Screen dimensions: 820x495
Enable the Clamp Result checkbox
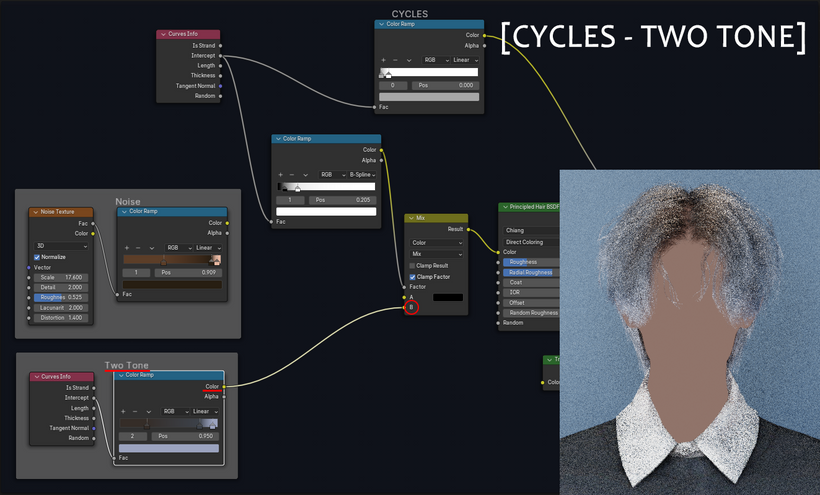pos(412,266)
